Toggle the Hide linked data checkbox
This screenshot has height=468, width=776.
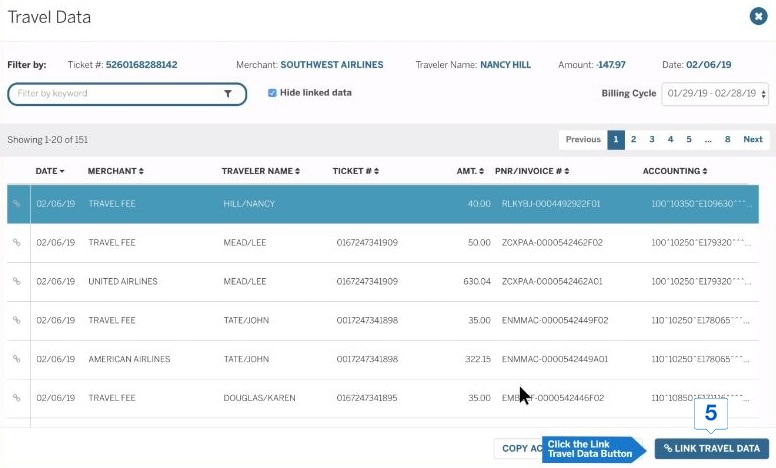[x=272, y=93]
